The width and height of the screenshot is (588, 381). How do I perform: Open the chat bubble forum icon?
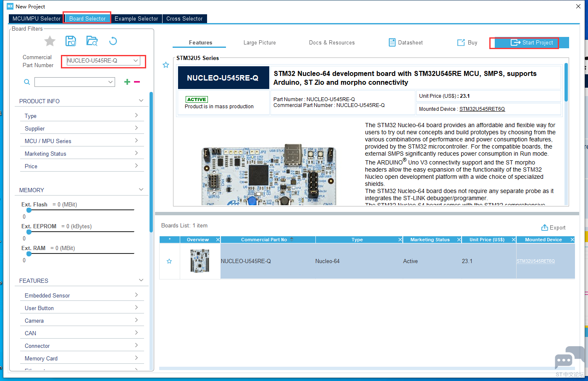pyautogui.click(x=569, y=358)
